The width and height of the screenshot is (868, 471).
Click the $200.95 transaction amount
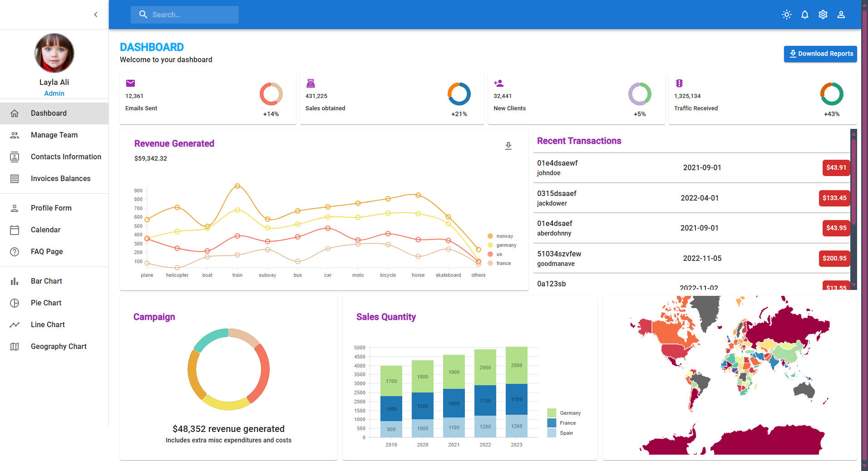point(834,258)
